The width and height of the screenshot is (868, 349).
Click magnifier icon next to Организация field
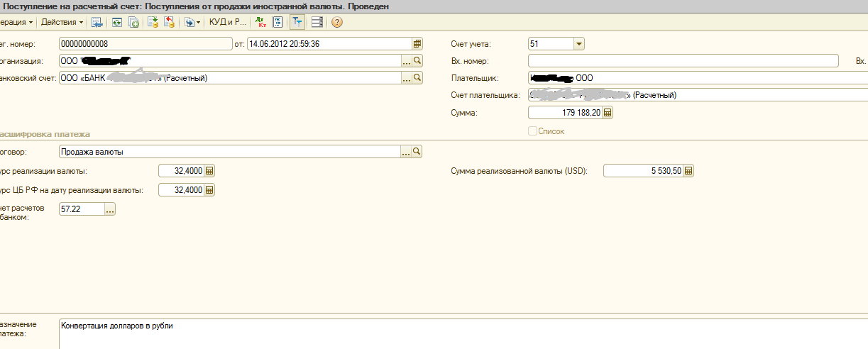[417, 61]
